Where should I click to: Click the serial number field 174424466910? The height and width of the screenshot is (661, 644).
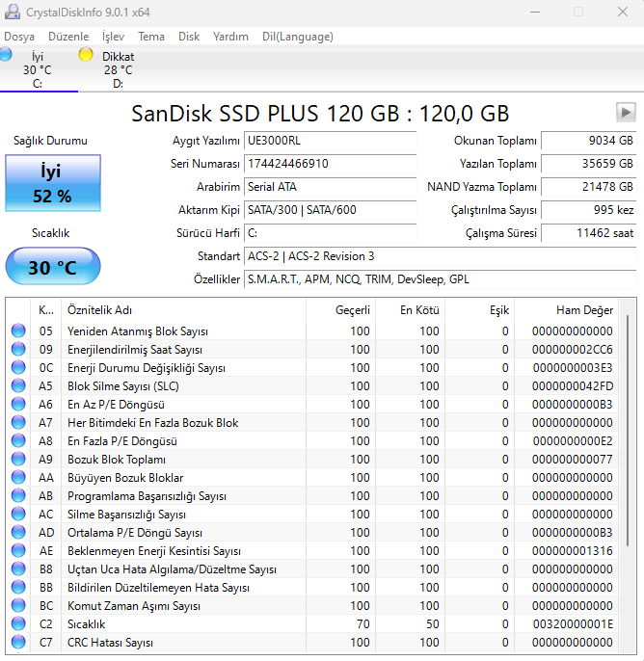point(331,164)
